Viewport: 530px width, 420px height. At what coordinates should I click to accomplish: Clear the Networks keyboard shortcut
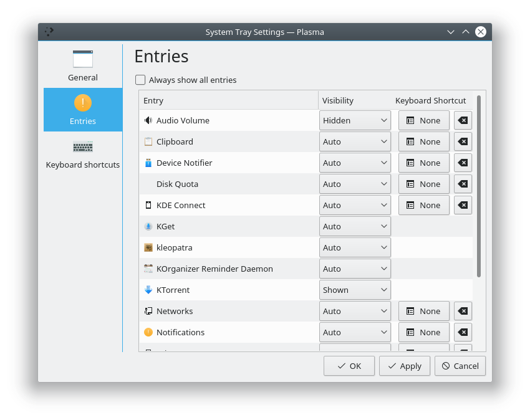click(x=463, y=311)
